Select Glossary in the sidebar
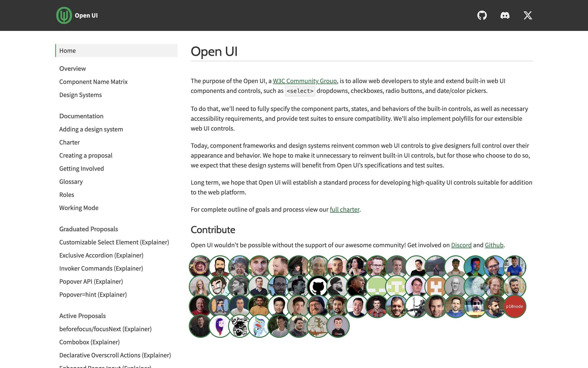The image size is (588, 368). click(x=71, y=181)
